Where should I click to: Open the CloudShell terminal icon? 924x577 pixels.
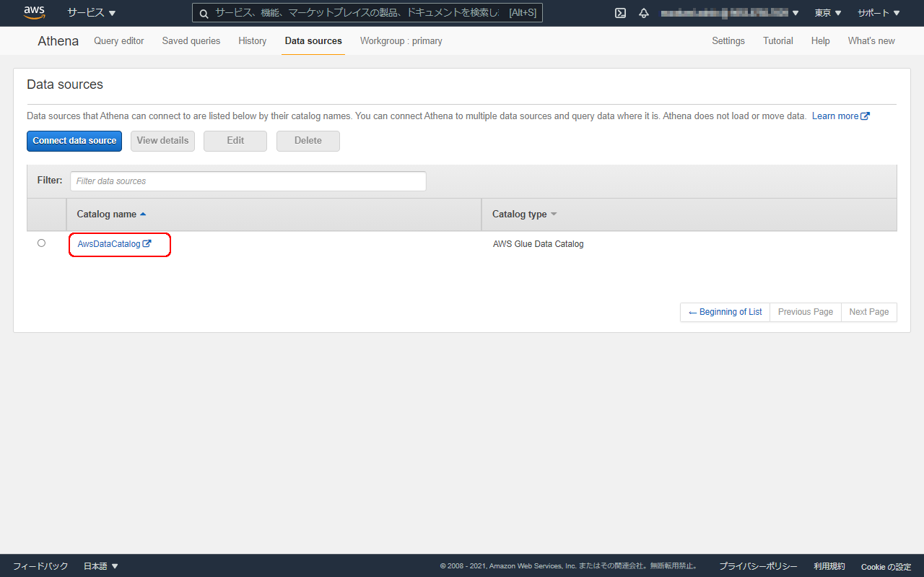point(620,13)
